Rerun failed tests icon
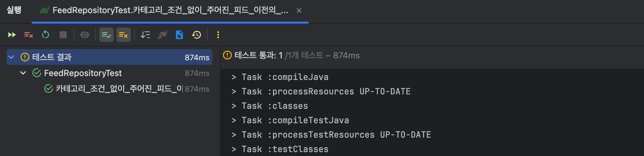The image size is (644, 156). 29,35
